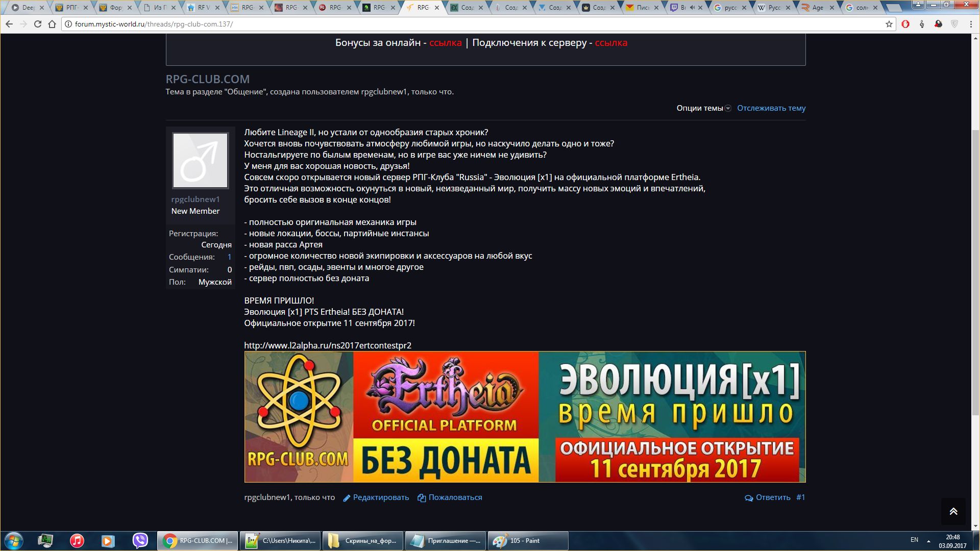Image resolution: width=980 pixels, height=551 pixels.
Task: Open the taskbar clock showing 20:48
Action: point(952,541)
